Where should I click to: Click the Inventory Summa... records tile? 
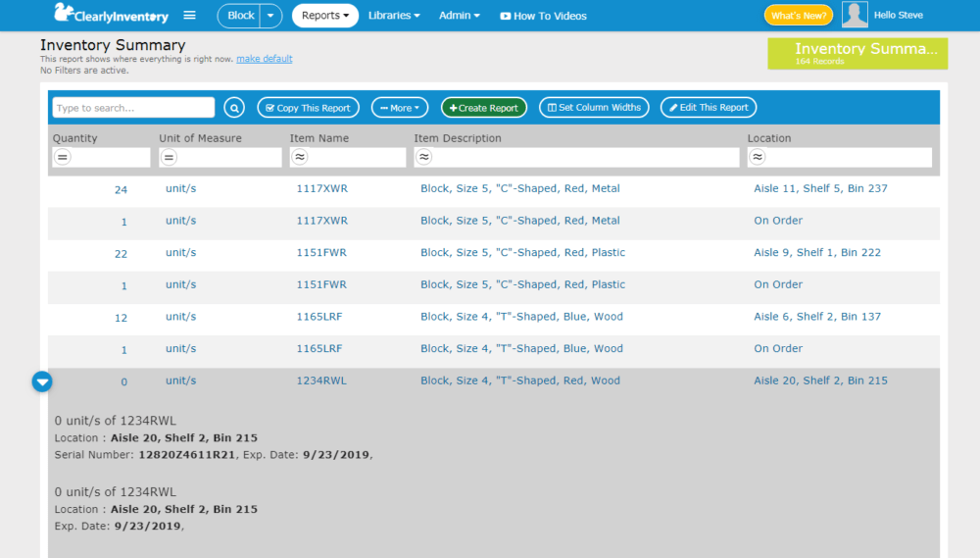coord(857,54)
